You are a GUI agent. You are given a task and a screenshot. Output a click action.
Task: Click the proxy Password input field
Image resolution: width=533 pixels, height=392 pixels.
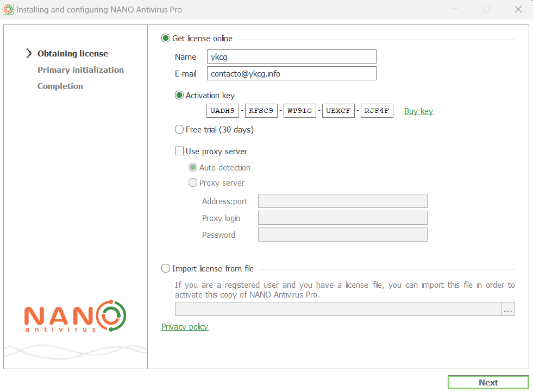point(343,235)
